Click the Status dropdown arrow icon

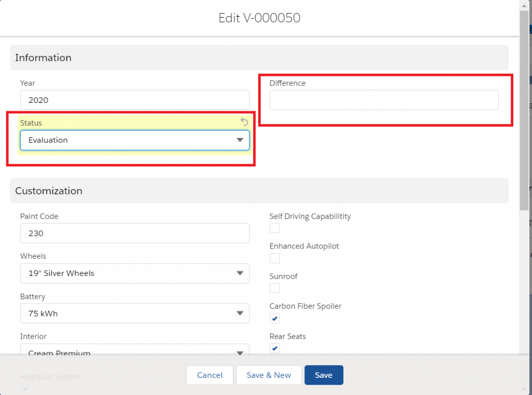click(x=240, y=140)
